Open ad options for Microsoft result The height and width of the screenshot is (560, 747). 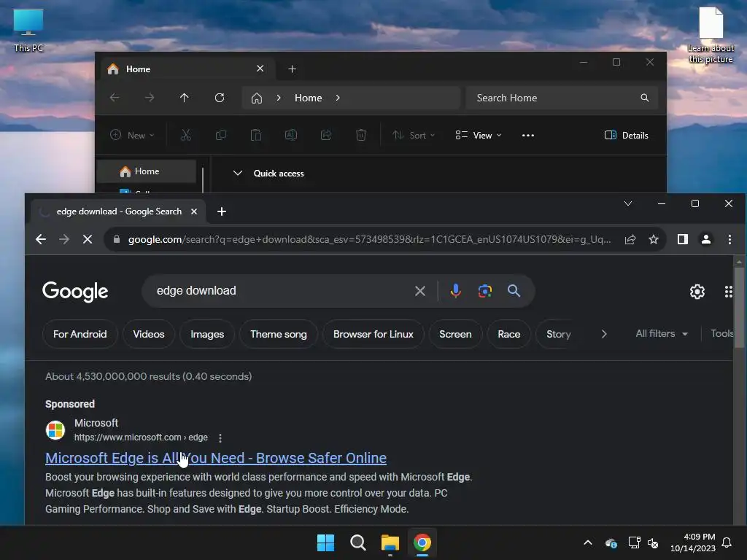[x=220, y=437]
